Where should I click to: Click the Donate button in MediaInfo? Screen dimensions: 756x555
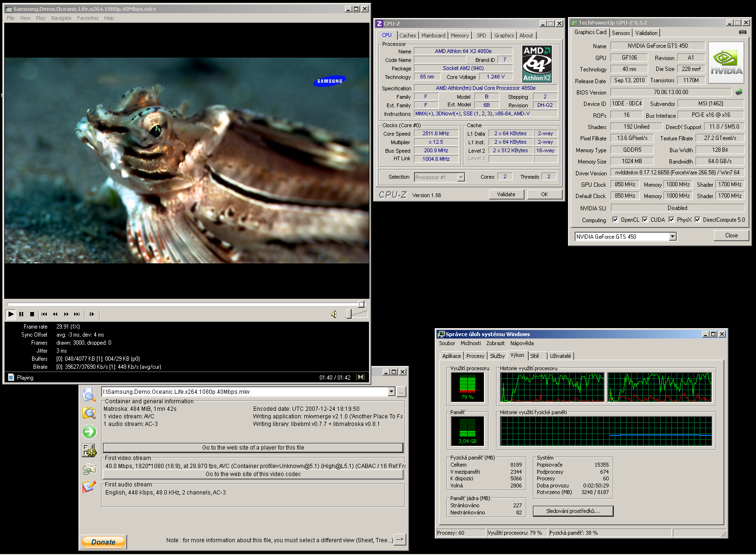[103, 542]
